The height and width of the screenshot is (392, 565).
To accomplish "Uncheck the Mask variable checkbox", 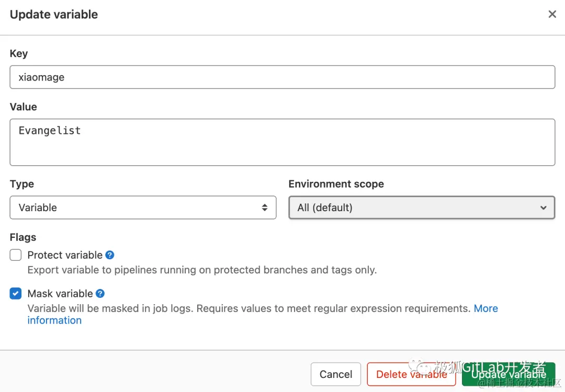I will (x=16, y=294).
